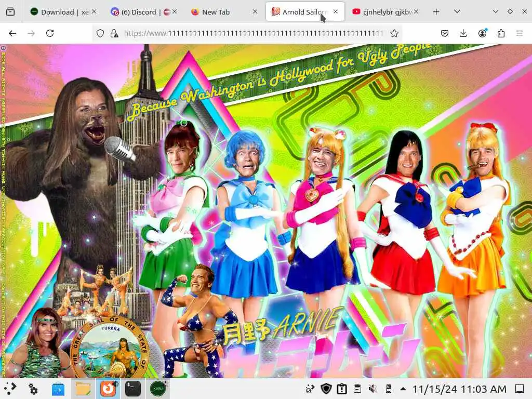The height and width of the screenshot is (399, 532).
Task: Open the Extensions puzzle icon
Action: click(x=501, y=33)
